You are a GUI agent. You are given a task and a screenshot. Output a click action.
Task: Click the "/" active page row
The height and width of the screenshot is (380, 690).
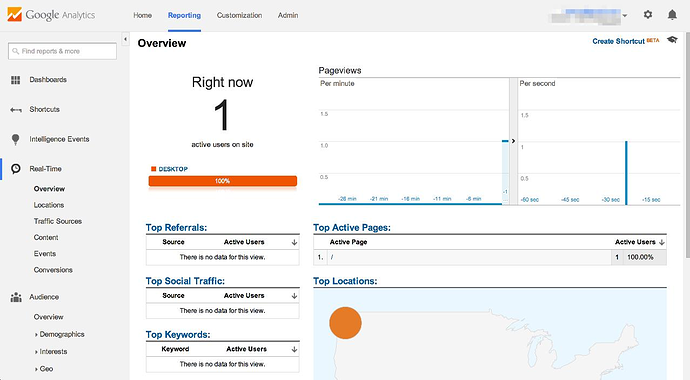(x=490, y=257)
